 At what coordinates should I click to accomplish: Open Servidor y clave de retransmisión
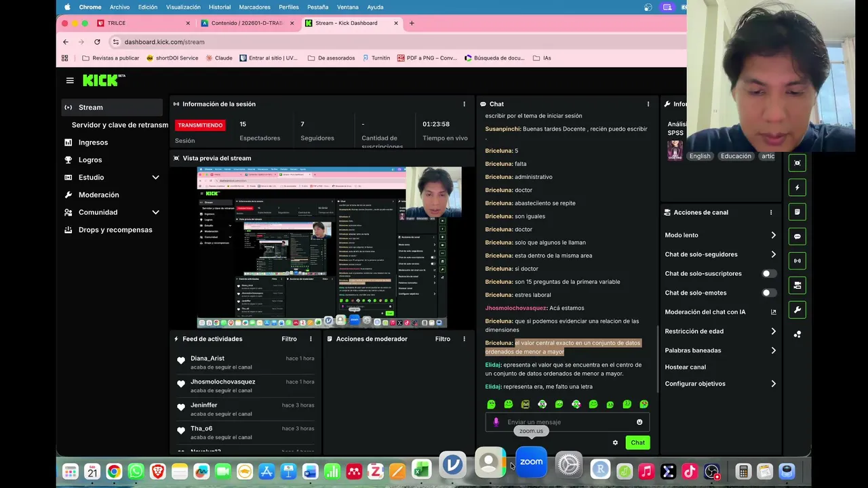click(x=120, y=125)
